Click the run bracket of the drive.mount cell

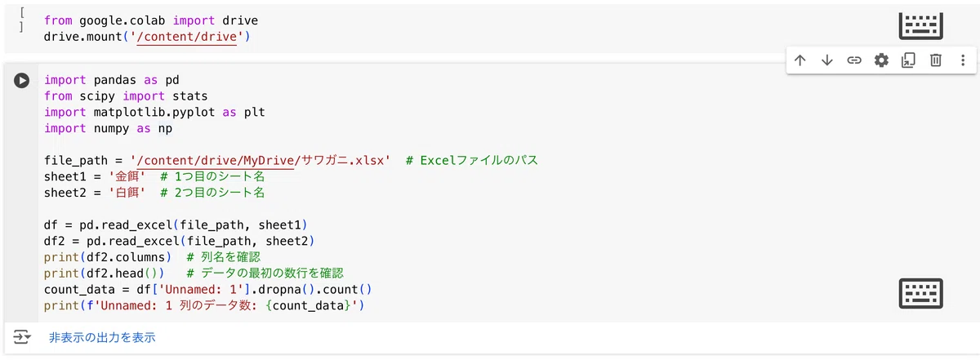tap(22, 20)
